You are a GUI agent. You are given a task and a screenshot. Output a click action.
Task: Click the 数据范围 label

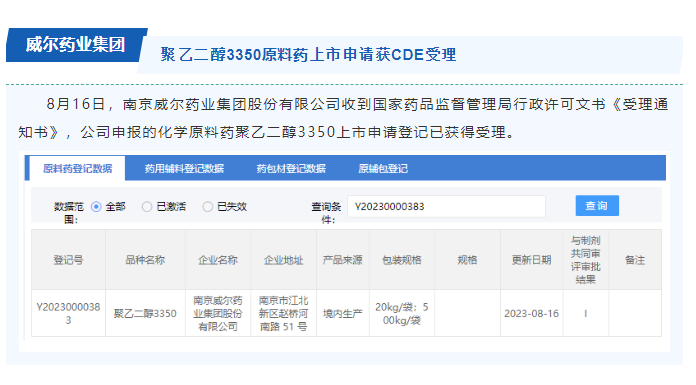point(69,213)
